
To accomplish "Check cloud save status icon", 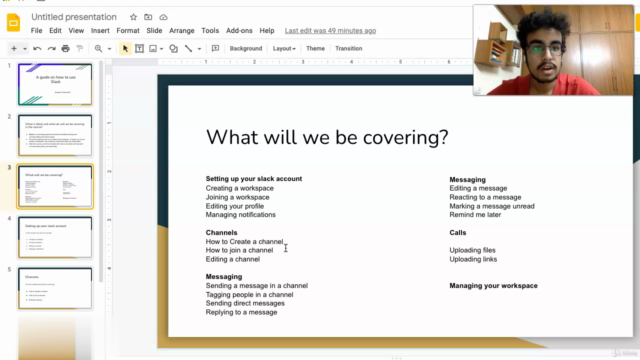I will [x=163, y=17].
